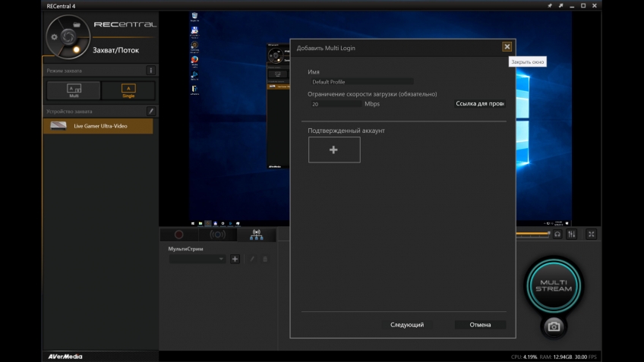Add a new MultiStream profile
Screen dimensions: 644x362
[x=235, y=259]
